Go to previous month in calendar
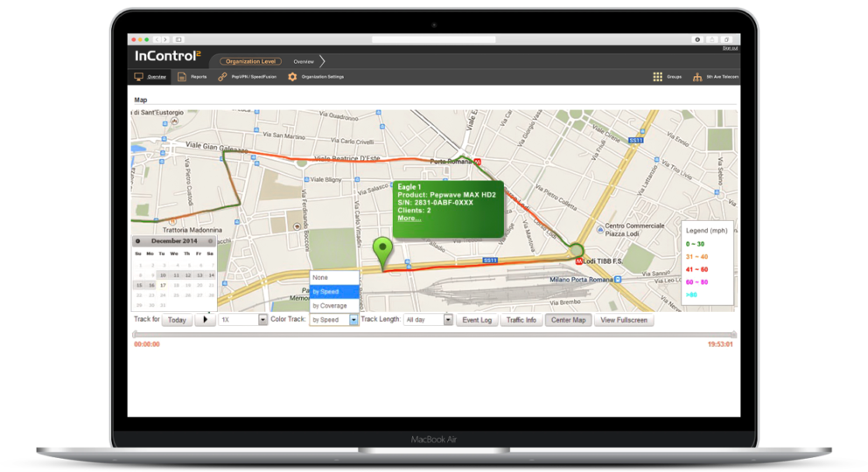 click(x=138, y=241)
